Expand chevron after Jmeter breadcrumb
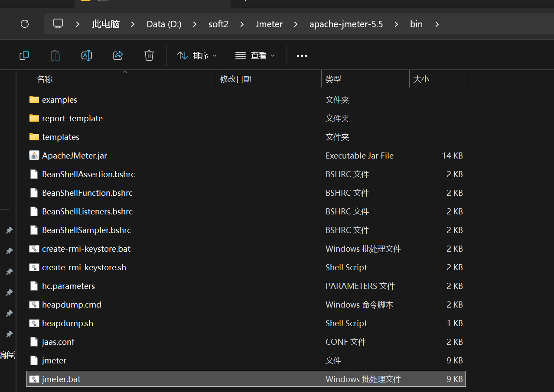554x392 pixels. (x=296, y=24)
